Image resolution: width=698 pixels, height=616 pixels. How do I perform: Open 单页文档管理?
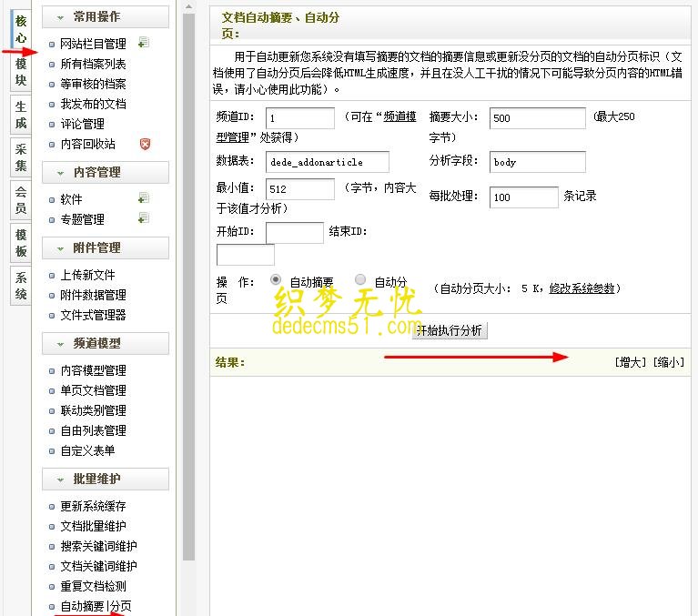[94, 390]
